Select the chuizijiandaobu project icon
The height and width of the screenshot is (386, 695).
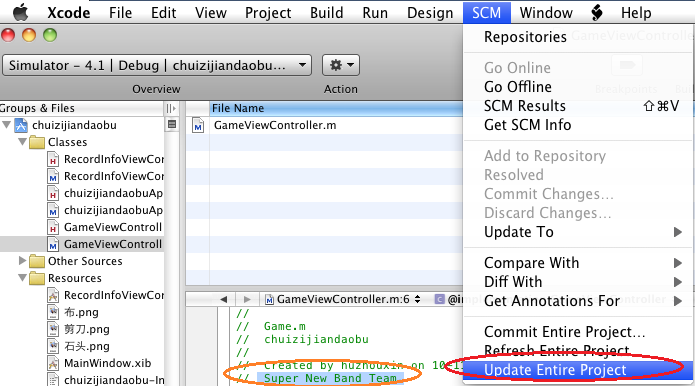[21, 125]
